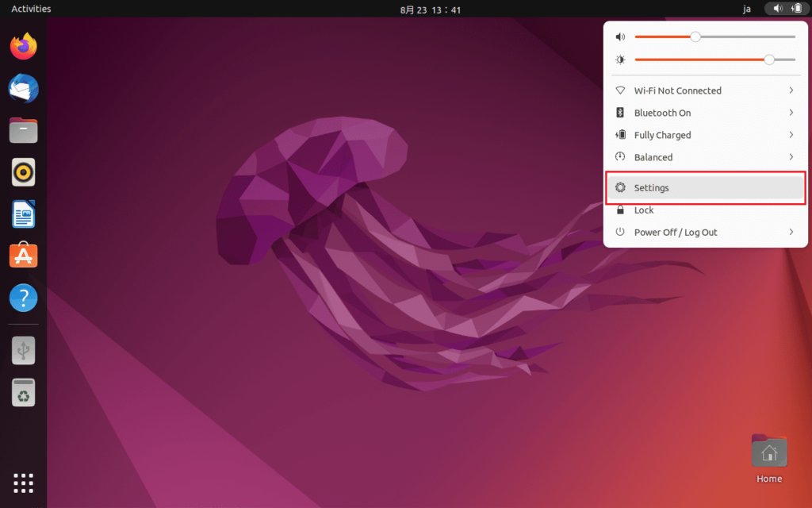
Task: Open Ubuntu Software store icon
Action: (23, 256)
